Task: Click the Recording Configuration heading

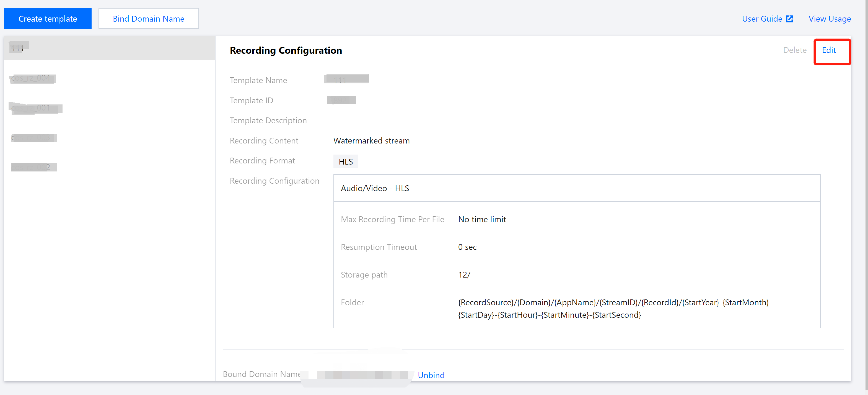Action: pyautogui.click(x=286, y=50)
